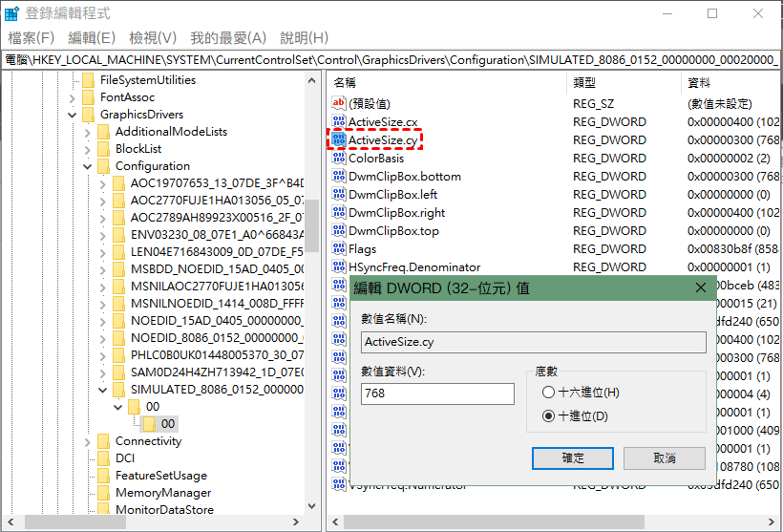Click the tree pane vertical scrollbar thumb
The image size is (783, 532).
(x=312, y=225)
